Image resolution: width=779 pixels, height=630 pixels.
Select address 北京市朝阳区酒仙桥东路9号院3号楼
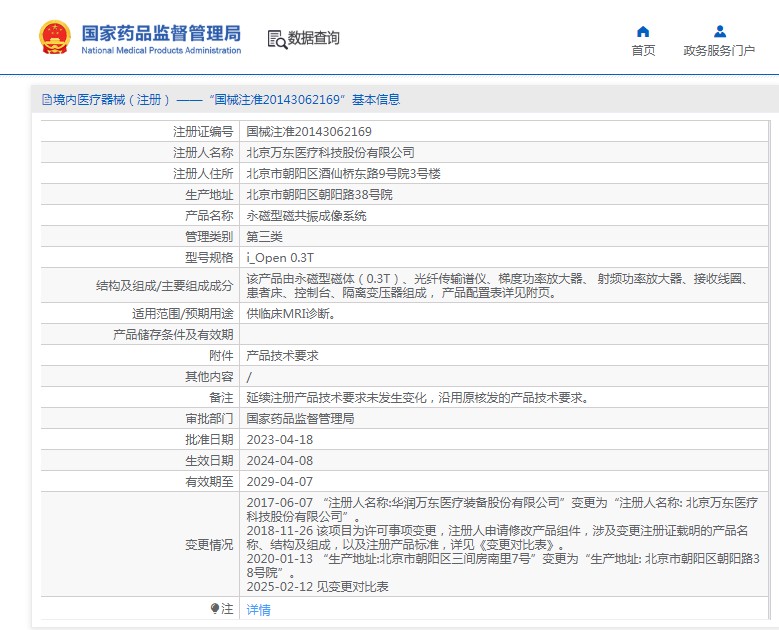coord(343,173)
